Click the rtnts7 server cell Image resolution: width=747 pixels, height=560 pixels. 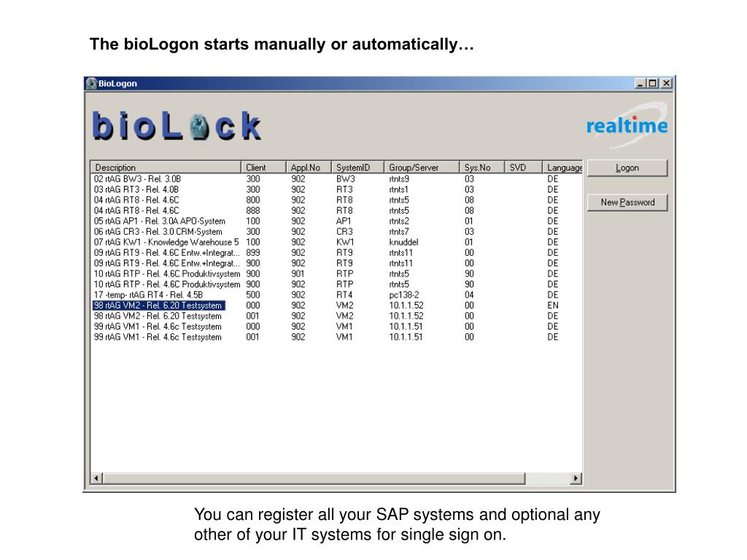(399, 231)
